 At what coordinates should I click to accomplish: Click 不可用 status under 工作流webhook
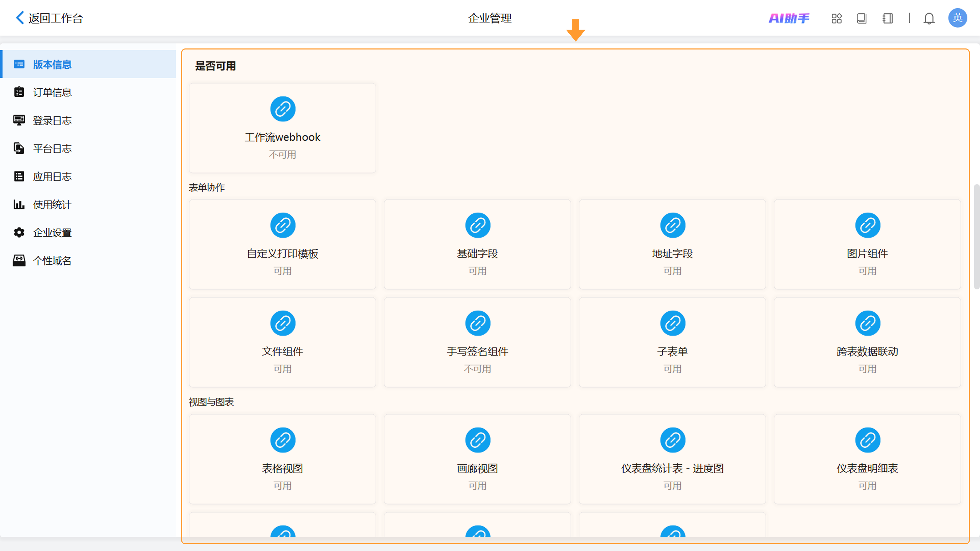tap(282, 155)
